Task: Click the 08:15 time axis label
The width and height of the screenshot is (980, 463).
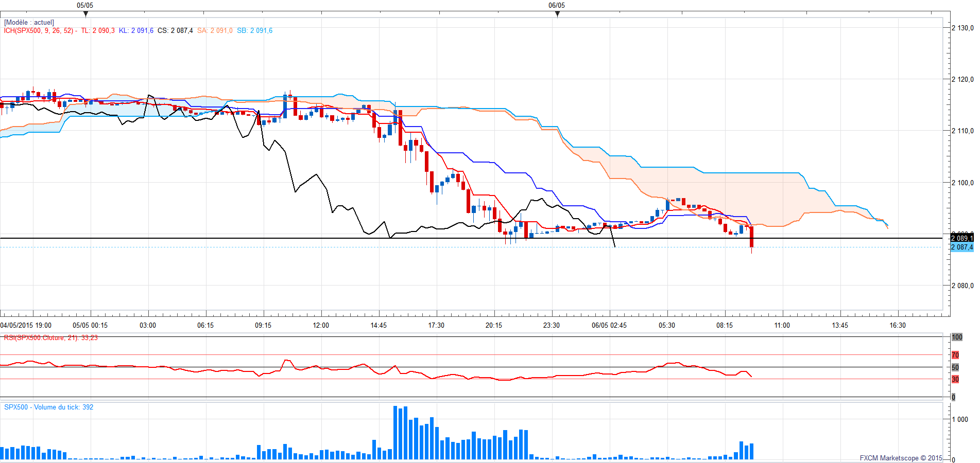Action: pyautogui.click(x=725, y=325)
